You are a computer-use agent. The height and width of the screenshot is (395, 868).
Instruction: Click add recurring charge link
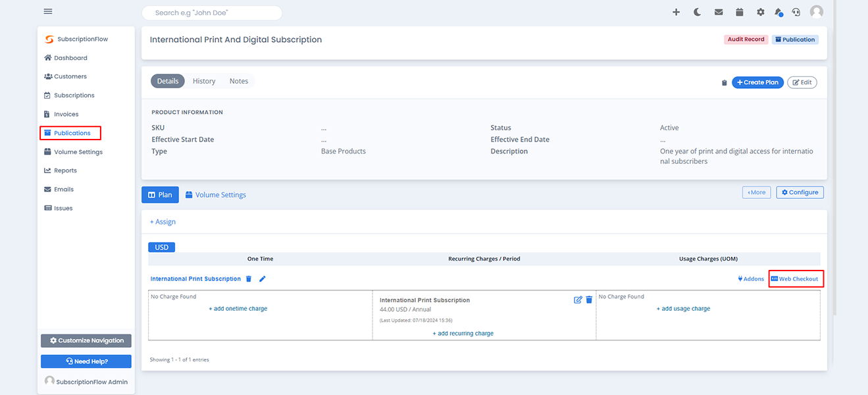click(x=463, y=334)
